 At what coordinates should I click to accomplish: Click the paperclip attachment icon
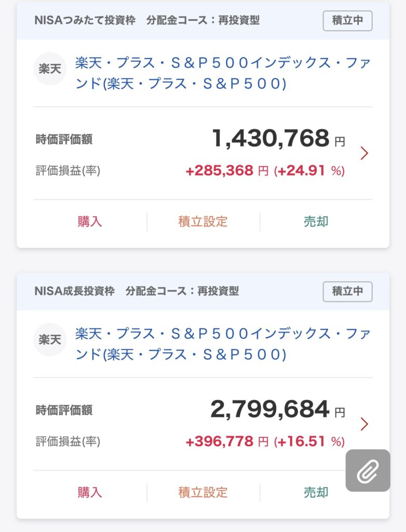click(368, 471)
